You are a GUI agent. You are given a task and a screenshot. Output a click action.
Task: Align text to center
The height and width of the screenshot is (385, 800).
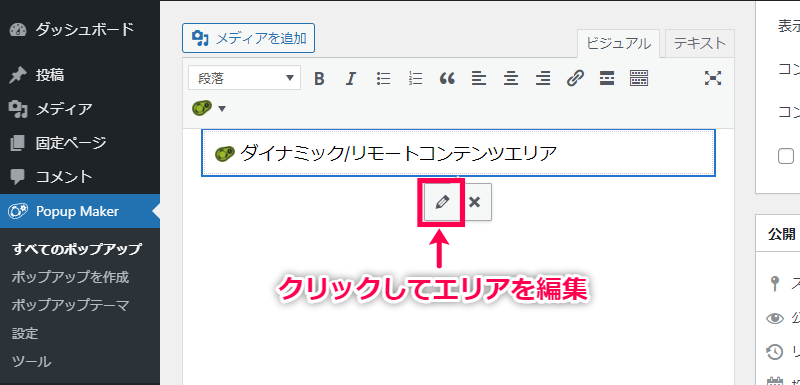[511, 79]
